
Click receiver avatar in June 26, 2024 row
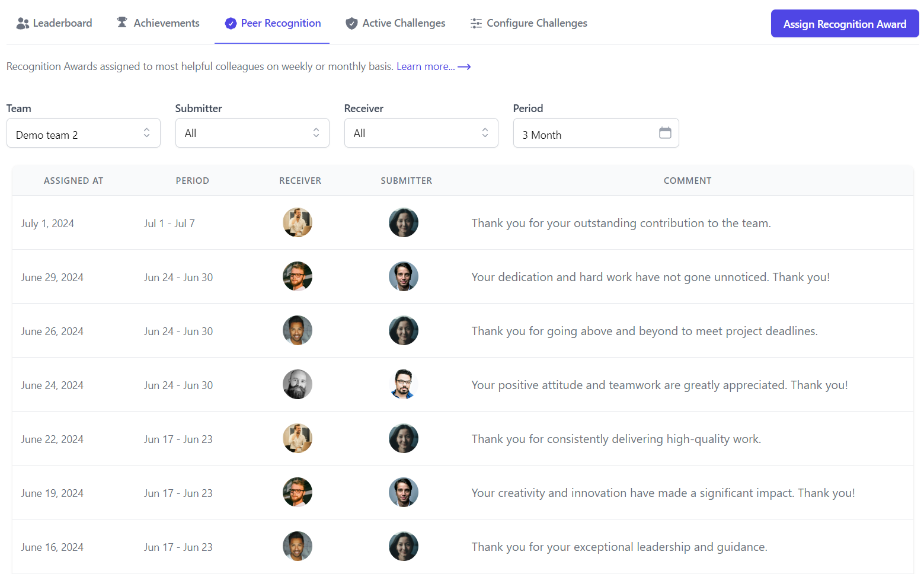(298, 330)
